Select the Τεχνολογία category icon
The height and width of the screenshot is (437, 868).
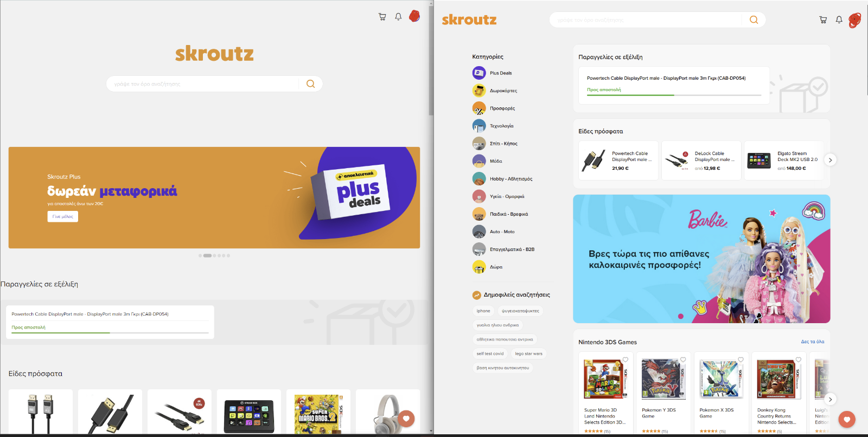pyautogui.click(x=479, y=126)
